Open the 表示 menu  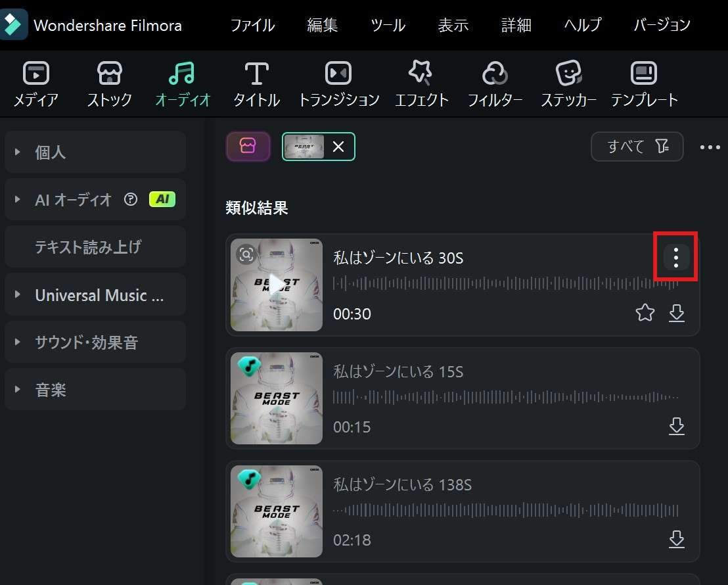pos(453,25)
